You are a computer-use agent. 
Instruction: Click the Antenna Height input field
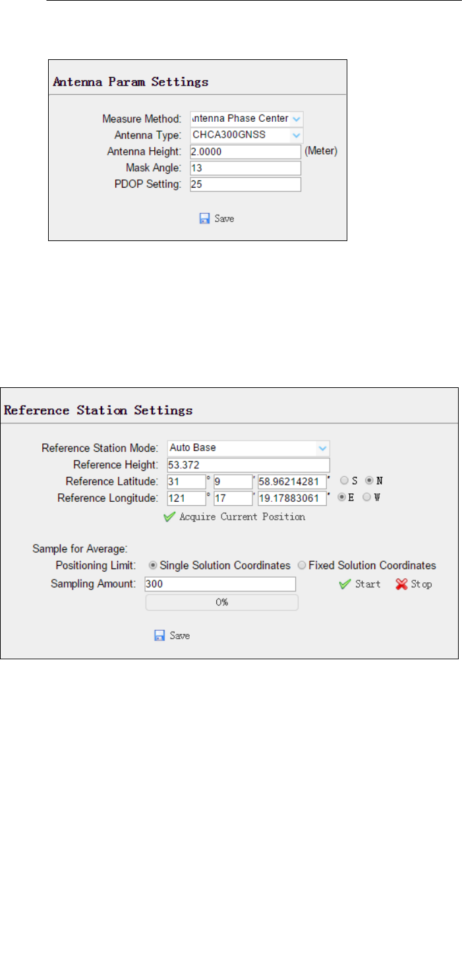245,151
